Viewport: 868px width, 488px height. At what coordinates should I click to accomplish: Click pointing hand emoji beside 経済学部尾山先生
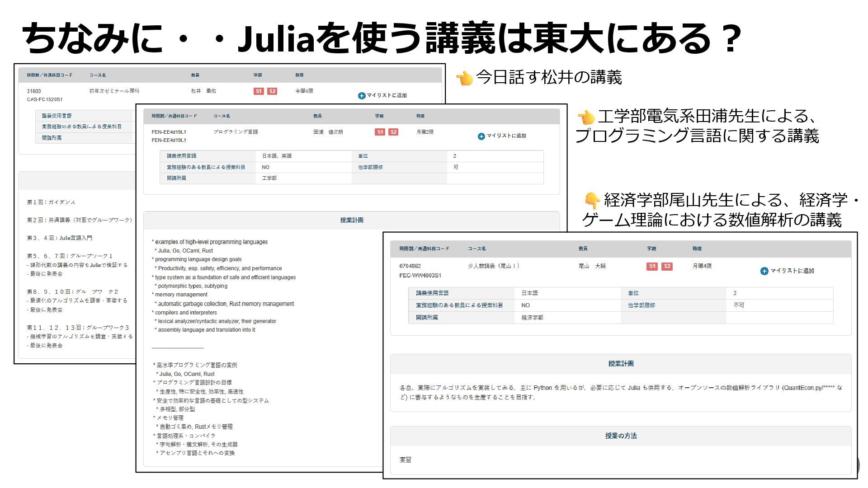(591, 200)
